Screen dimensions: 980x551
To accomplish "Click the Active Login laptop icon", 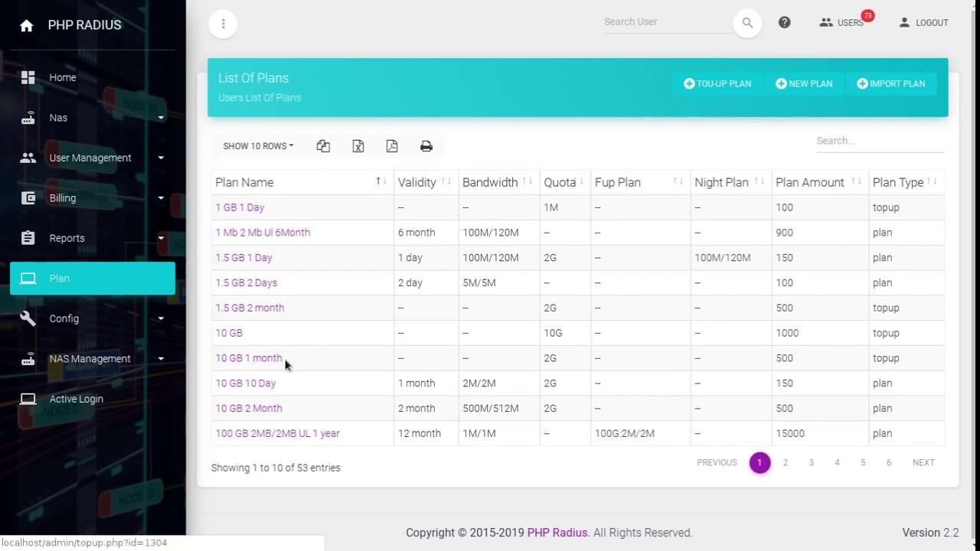I will (28, 399).
